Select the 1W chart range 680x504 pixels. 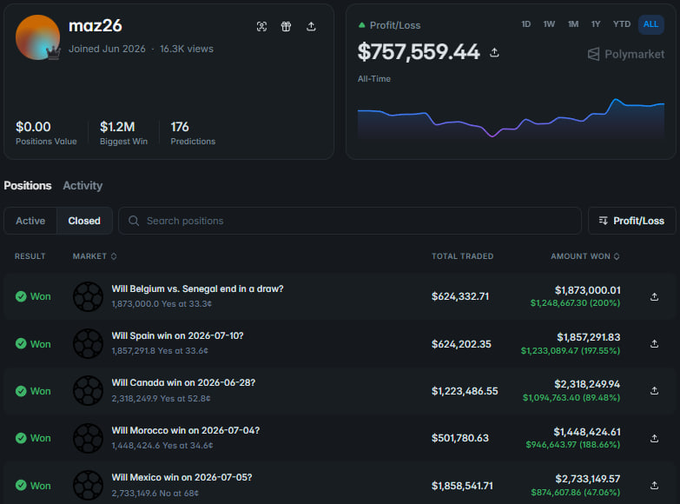point(549,24)
